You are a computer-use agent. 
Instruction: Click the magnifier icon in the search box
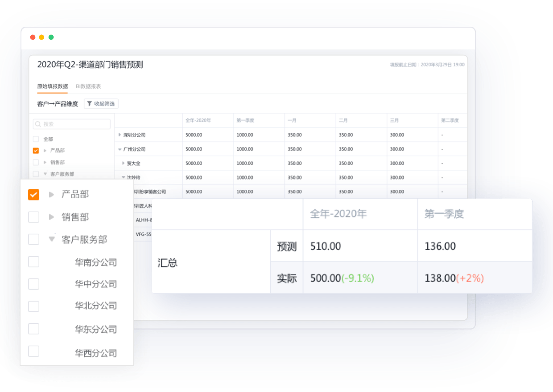38,124
